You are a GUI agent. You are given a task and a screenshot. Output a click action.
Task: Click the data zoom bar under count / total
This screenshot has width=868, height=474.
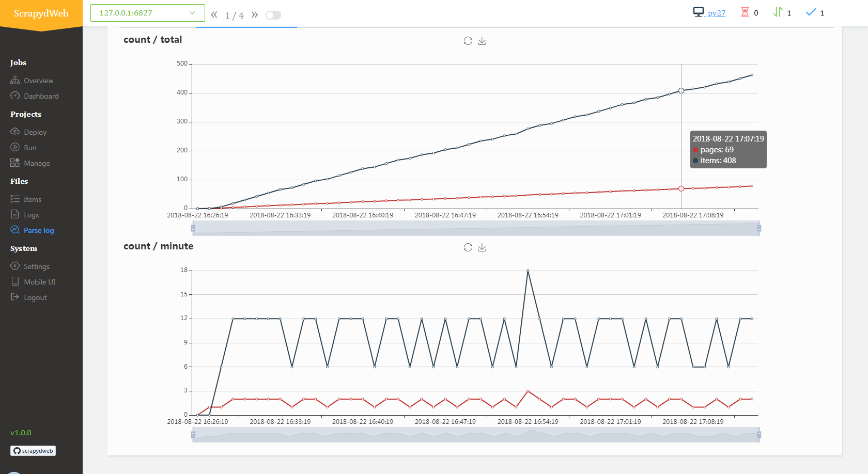476,228
